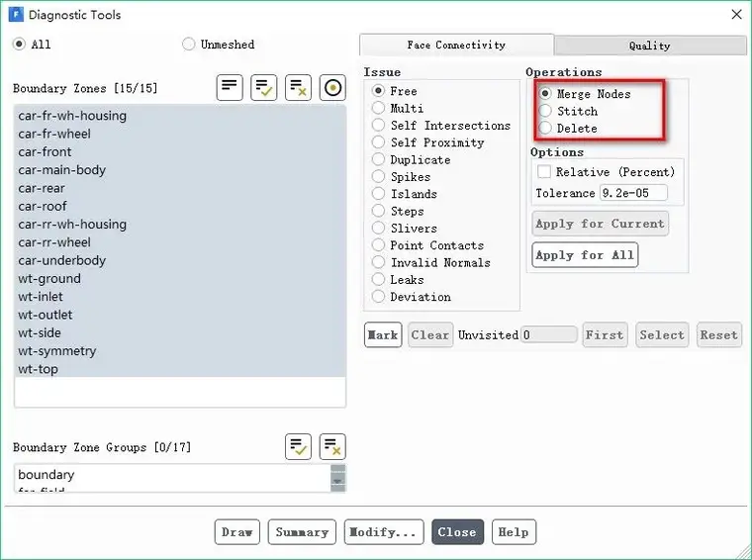The width and height of the screenshot is (752, 560).
Task: Click the Tolerance input field
Action: point(633,193)
